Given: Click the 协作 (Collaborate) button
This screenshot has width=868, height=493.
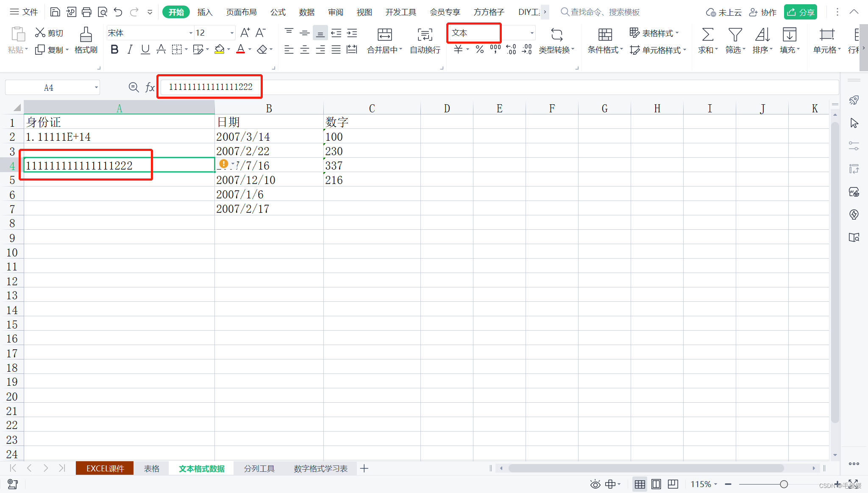Looking at the screenshot, I should tap(763, 12).
